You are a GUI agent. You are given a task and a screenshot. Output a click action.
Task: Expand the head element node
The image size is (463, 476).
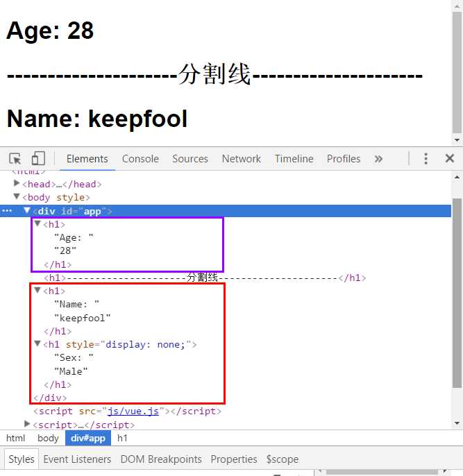pos(17,183)
